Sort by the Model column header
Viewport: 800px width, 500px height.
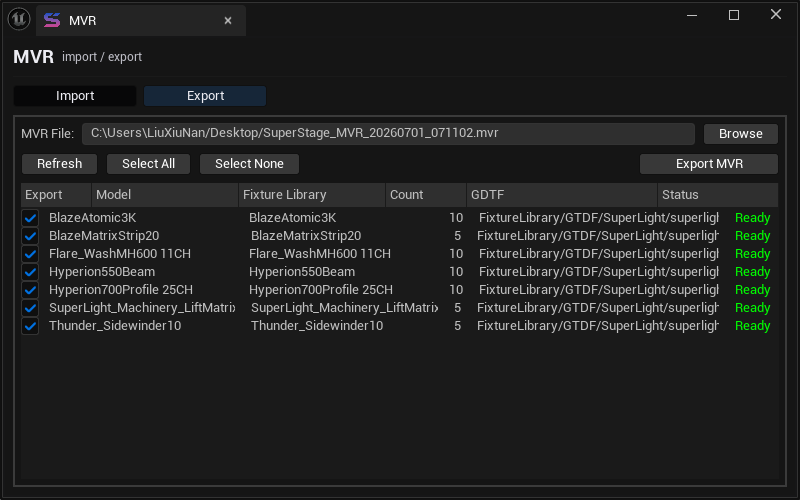click(x=165, y=195)
